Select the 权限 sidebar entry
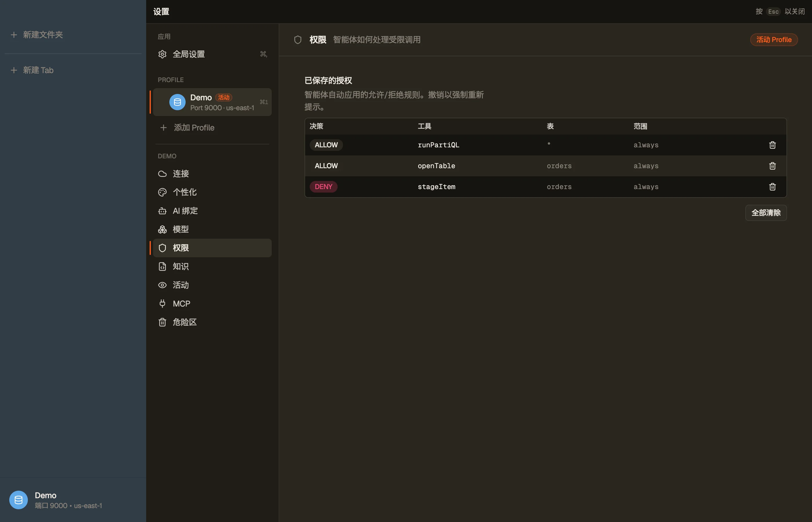The image size is (812, 522). pyautogui.click(x=212, y=248)
